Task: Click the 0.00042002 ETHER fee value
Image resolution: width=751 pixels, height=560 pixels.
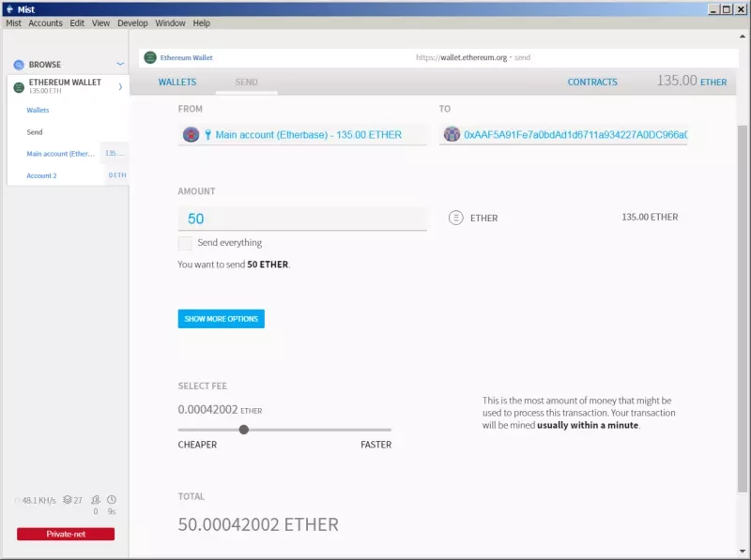Action: pos(220,410)
